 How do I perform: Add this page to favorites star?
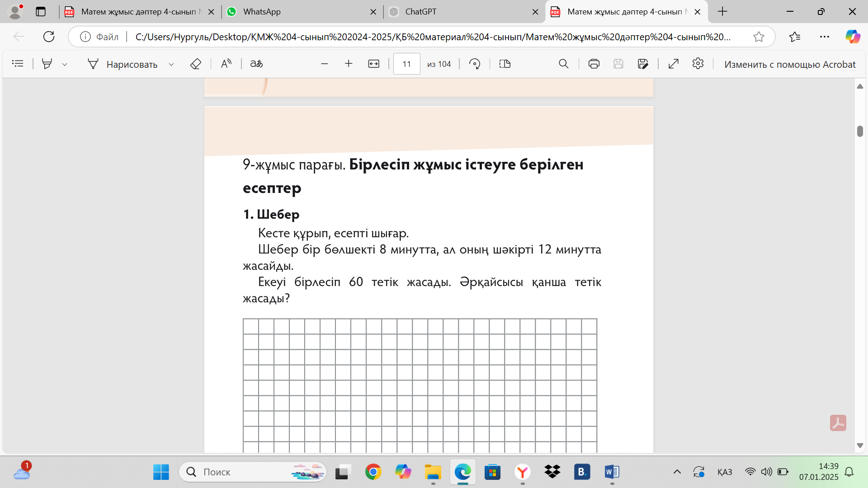[x=759, y=37]
